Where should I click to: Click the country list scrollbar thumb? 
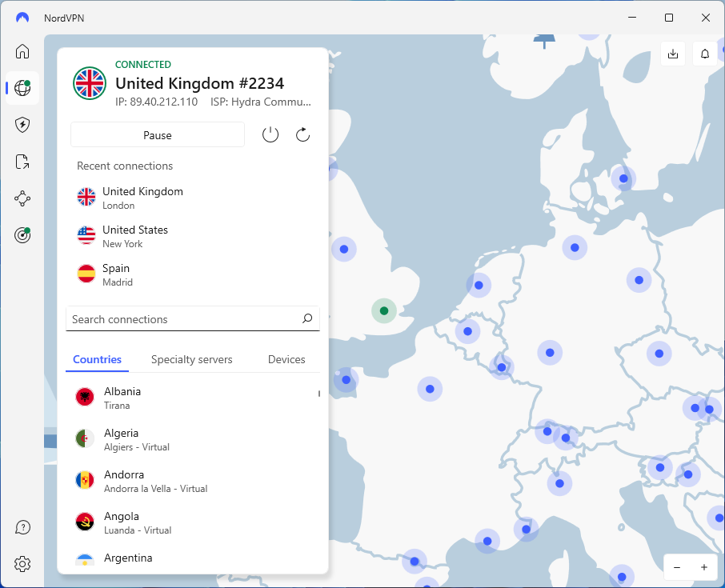[319, 394]
